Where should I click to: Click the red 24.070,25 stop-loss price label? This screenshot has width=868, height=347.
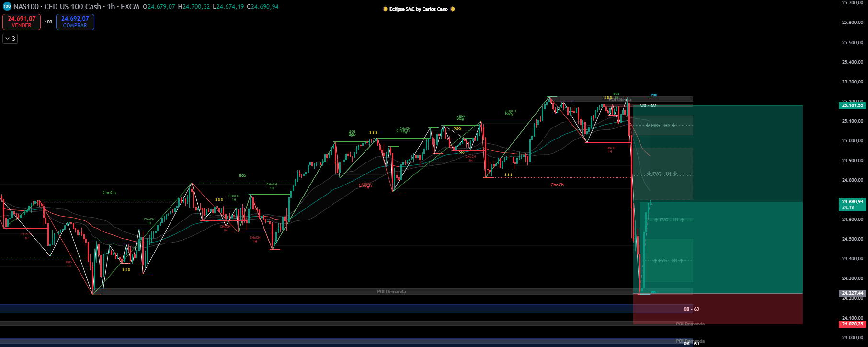tap(852, 324)
